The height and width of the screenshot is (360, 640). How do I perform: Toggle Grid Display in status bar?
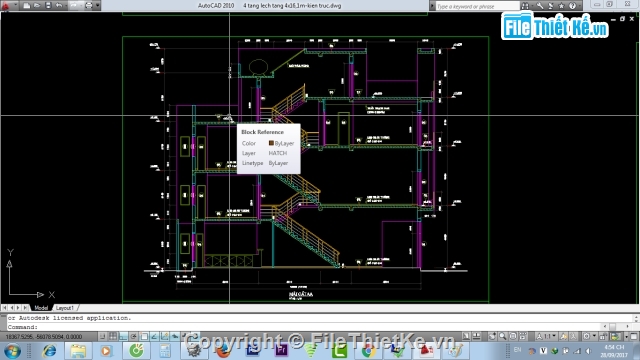(113, 337)
